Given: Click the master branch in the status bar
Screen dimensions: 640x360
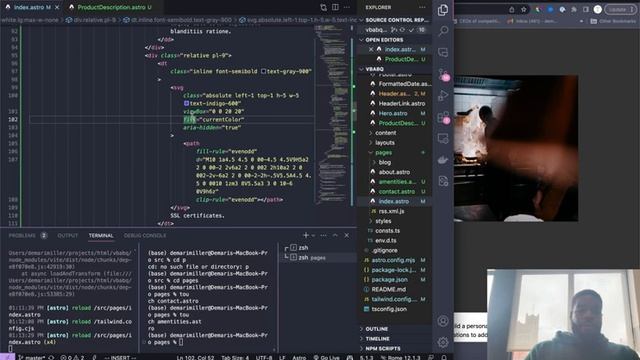Looking at the screenshot, I should 32,358.
